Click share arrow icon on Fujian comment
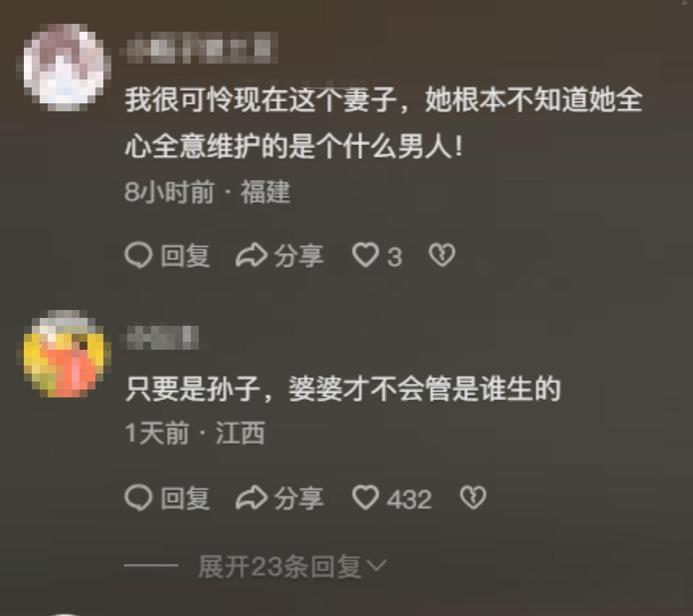 tap(251, 256)
